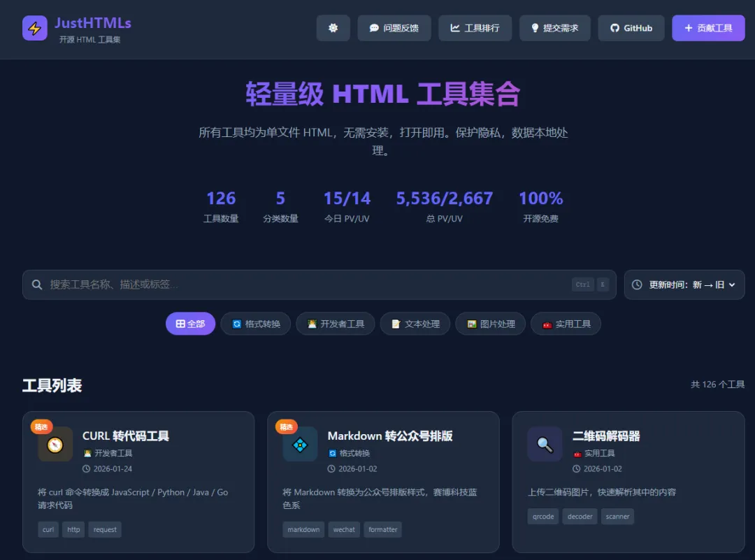
Task: Select the 格式转换 category tab
Action: (256, 324)
